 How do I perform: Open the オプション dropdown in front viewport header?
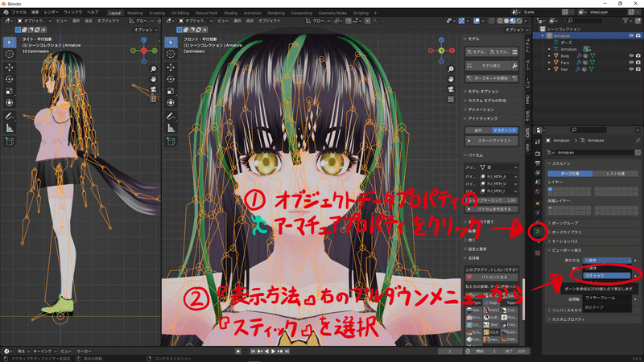coord(517,30)
